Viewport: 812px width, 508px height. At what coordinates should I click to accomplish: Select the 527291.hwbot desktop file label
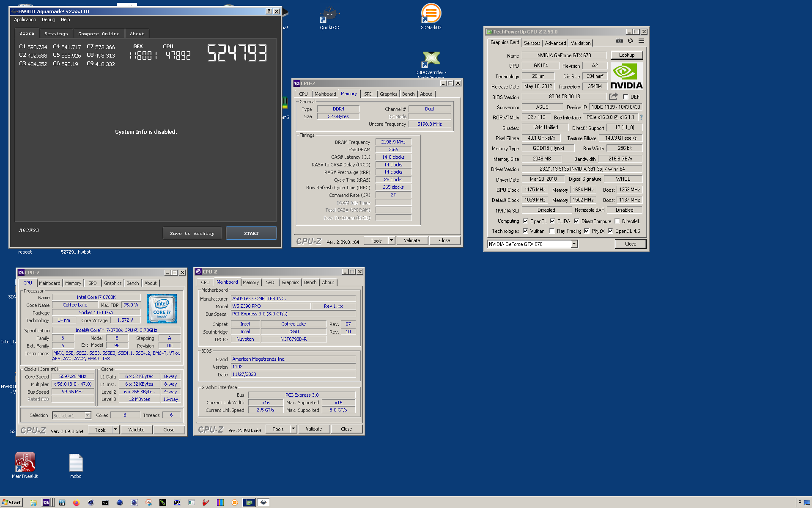point(76,252)
